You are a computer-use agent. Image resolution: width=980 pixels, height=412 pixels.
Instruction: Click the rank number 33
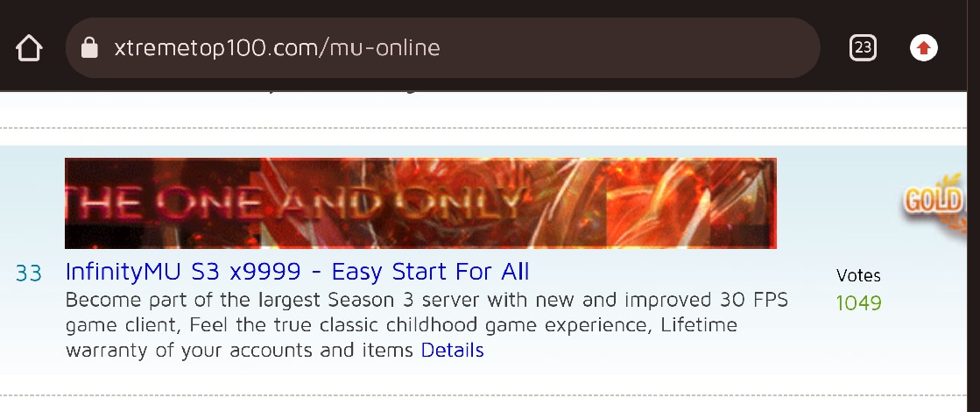point(29,273)
